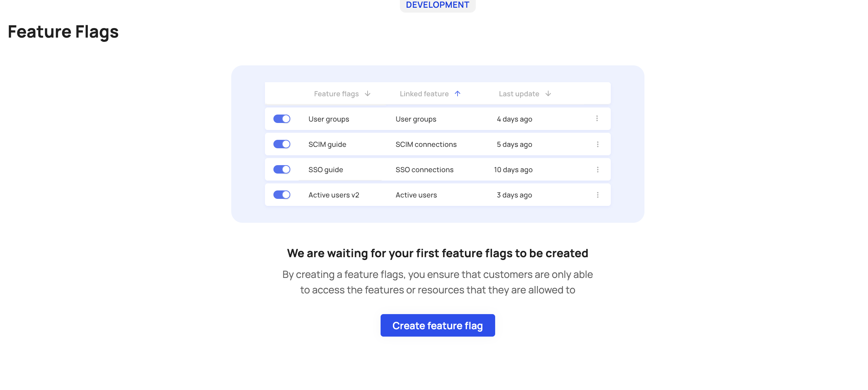868x390 pixels.
Task: Click the Last update column header
Action: 519,93
